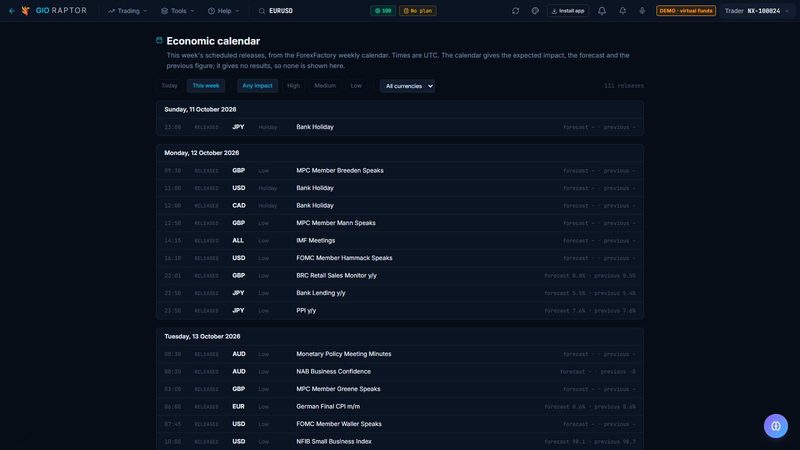The height and width of the screenshot is (450, 800).
Task: Open the Trader NX-100024 account dropdown
Action: pos(757,11)
